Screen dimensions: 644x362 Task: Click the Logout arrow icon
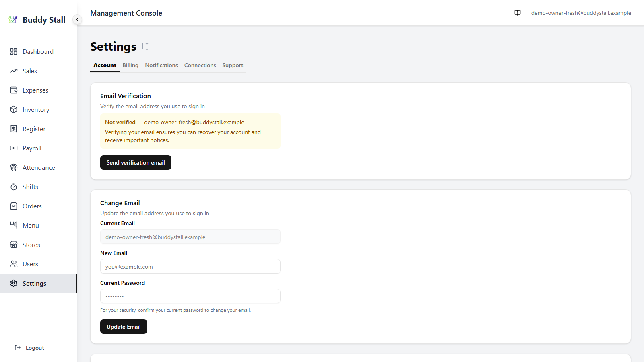18,348
